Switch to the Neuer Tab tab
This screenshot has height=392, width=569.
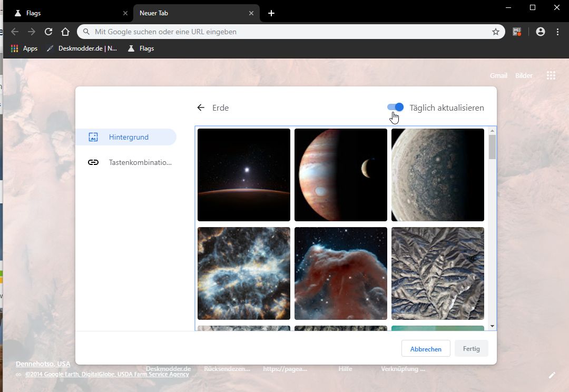[x=197, y=13]
